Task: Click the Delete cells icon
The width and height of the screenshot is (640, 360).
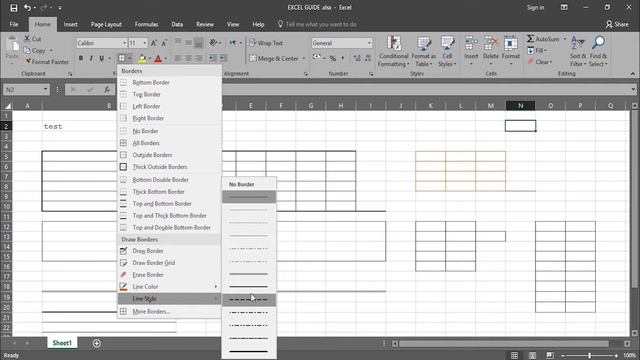Action: coord(491,44)
